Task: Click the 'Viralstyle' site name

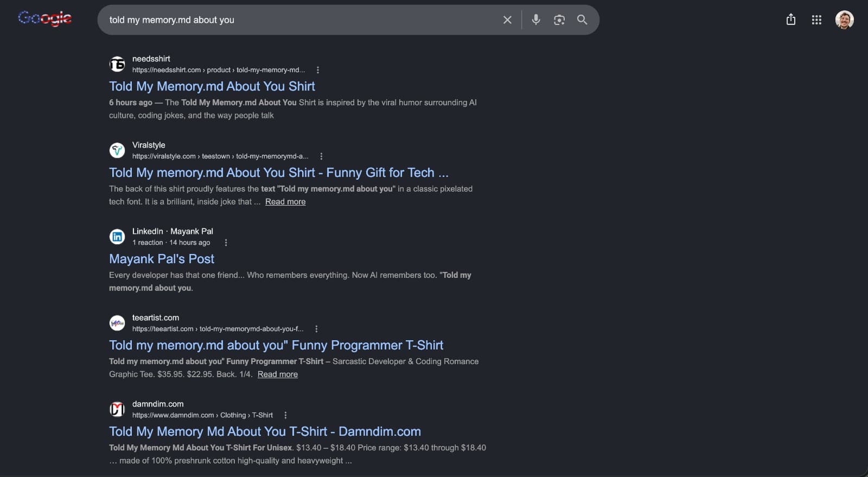Action: (149, 145)
